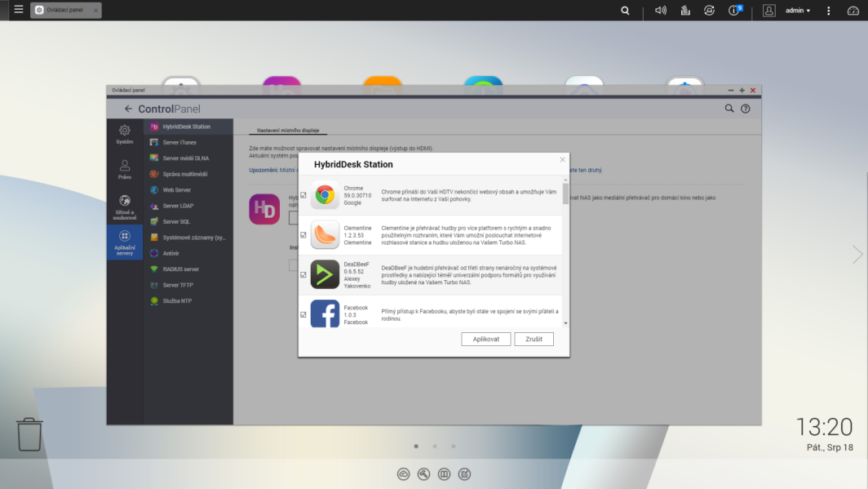Screen dimensions: 868x489
Task: Select the Právo category
Action: tap(125, 170)
